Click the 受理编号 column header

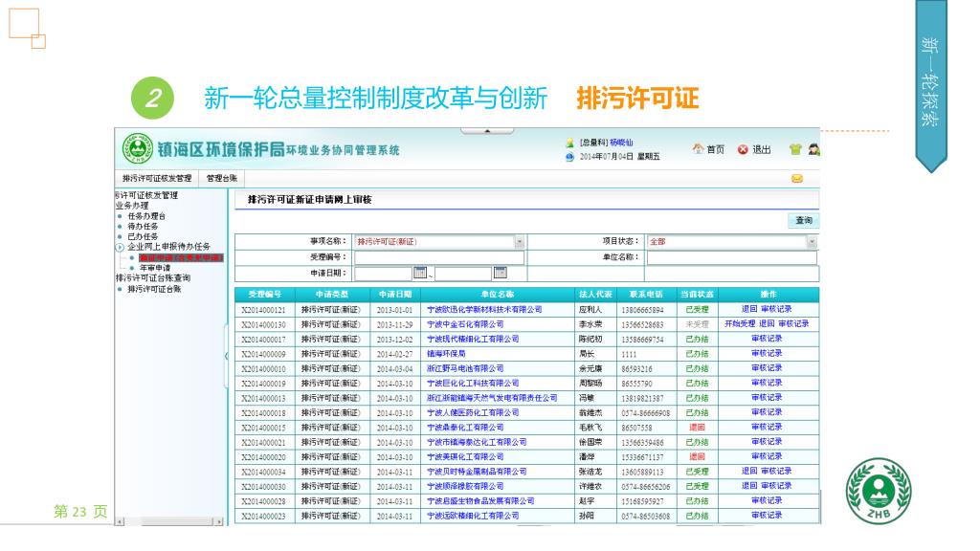pyautogui.click(x=264, y=295)
